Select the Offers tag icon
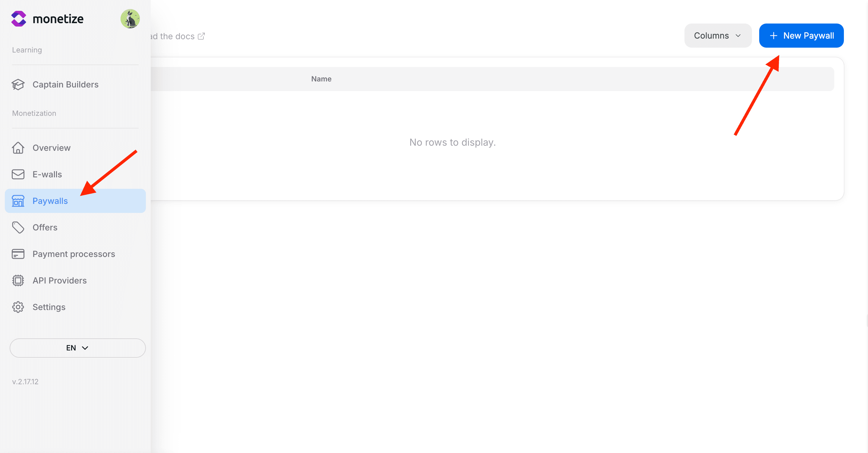 pos(18,227)
